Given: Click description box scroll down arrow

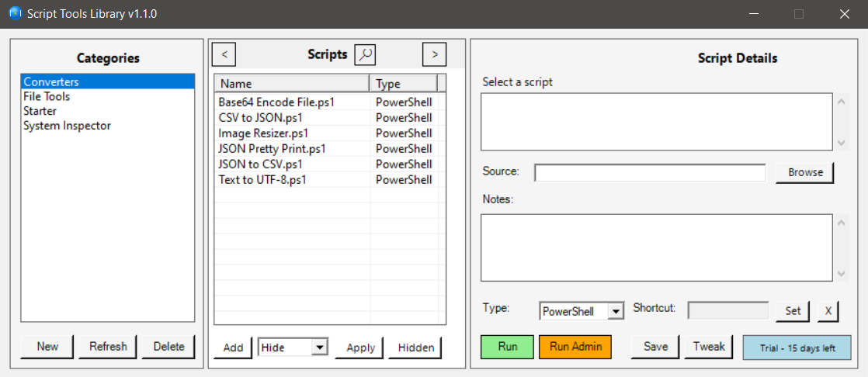Looking at the screenshot, I should click(x=842, y=144).
